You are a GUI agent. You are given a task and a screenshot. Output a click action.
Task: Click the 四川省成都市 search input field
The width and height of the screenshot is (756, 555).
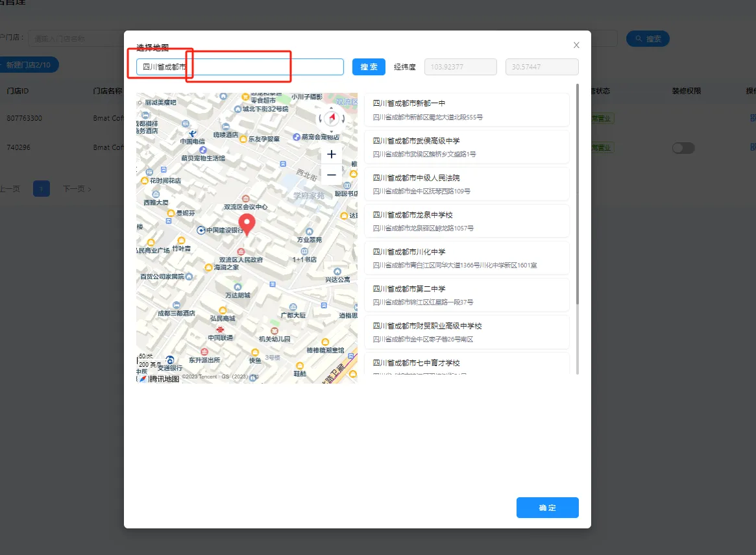pyautogui.click(x=239, y=66)
